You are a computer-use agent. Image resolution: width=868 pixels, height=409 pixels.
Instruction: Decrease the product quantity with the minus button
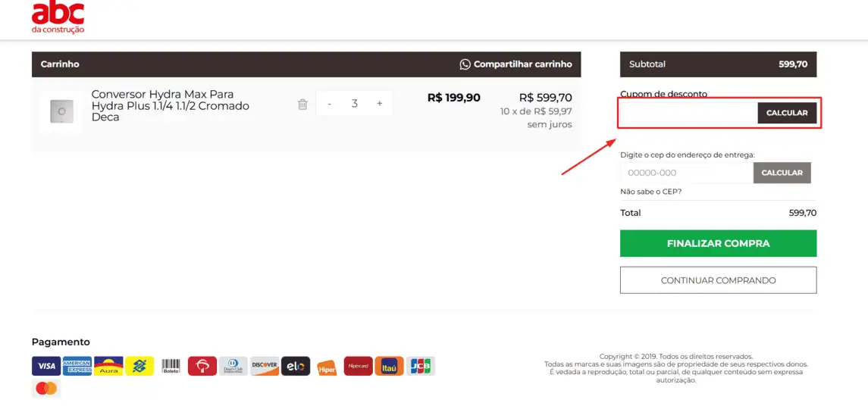coord(329,104)
